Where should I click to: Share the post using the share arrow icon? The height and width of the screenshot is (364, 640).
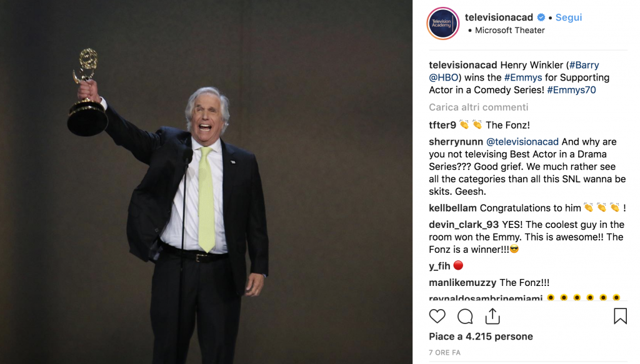[492, 316]
